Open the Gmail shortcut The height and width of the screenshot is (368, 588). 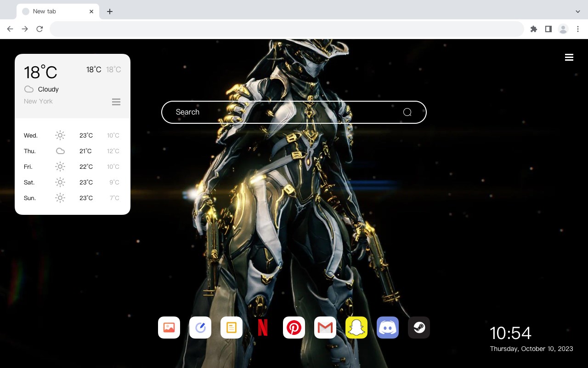[325, 328]
